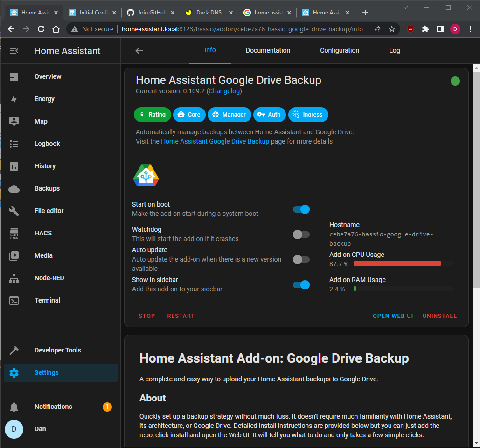Open Notifications bell icon
Viewport: 480px width, 448px height.
(14, 407)
